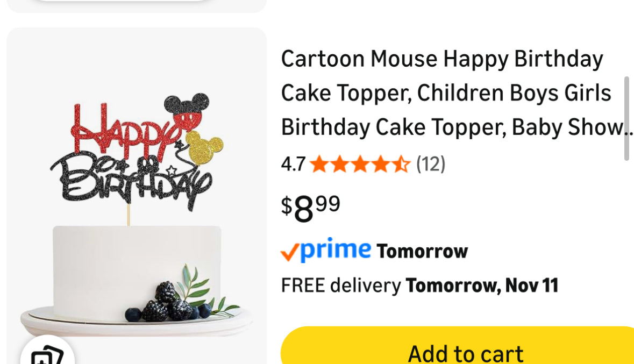This screenshot has height=364, width=634.
Task: Click the Add to cart button
Action: click(466, 350)
